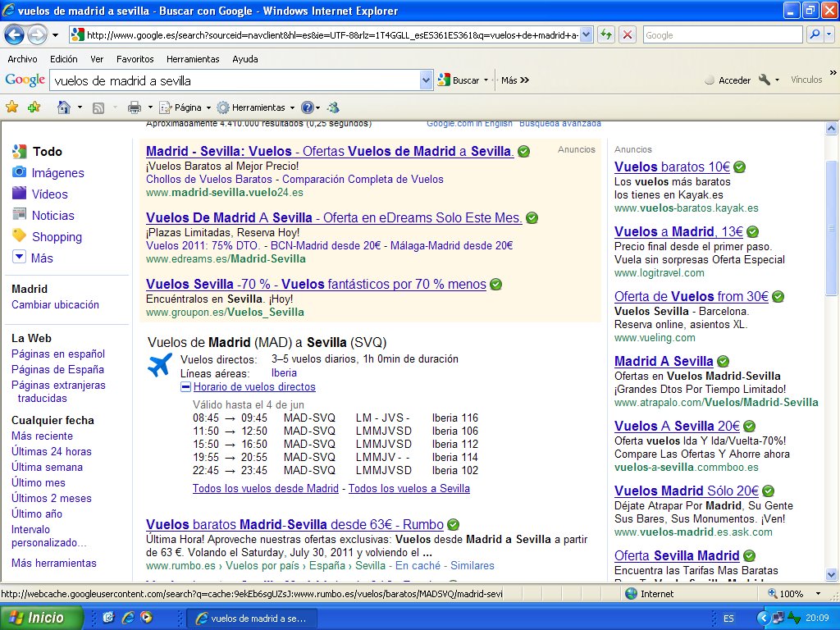840x630 pixels.
Task: Click the Stop loading X icon
Action: point(628,34)
